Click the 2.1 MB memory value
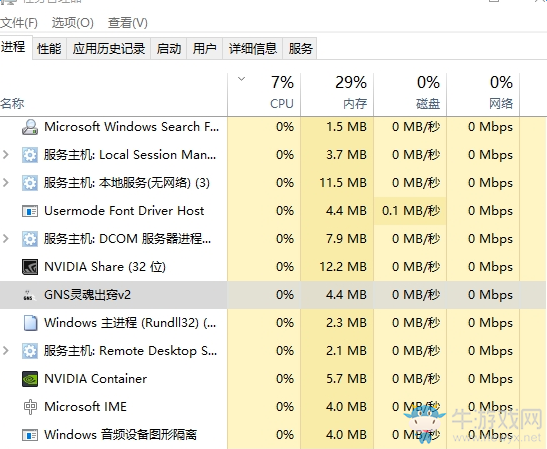This screenshot has height=449, width=547. (x=346, y=351)
